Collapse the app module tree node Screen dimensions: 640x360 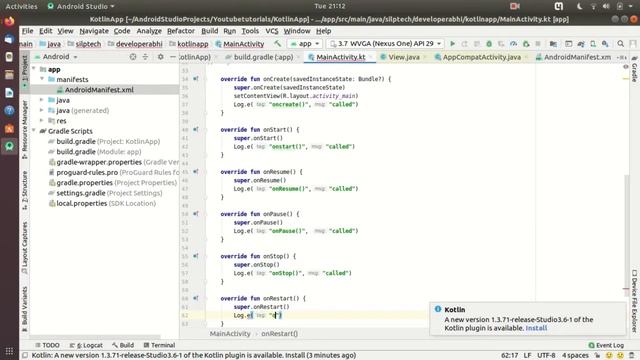34,69
